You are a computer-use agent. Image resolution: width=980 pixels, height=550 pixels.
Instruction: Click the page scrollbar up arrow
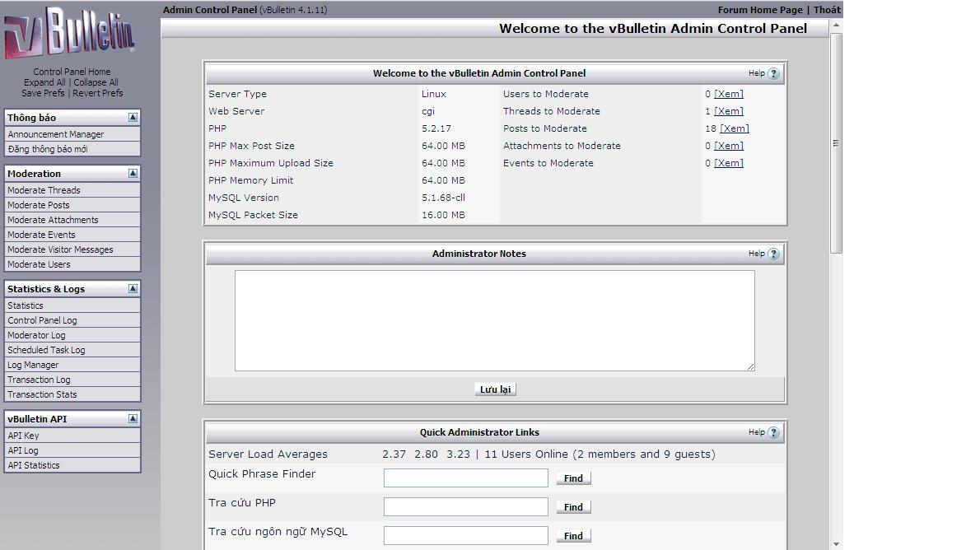[836, 25]
